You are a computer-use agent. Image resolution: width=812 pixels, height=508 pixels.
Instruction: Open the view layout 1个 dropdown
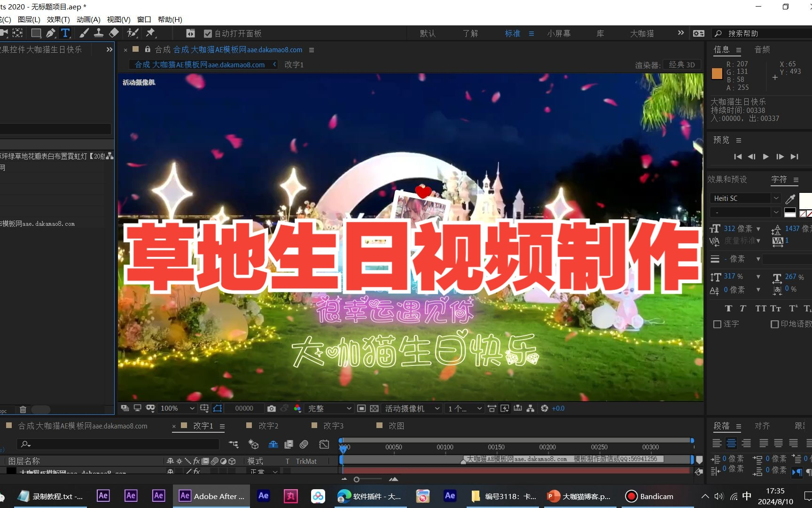pyautogui.click(x=464, y=408)
